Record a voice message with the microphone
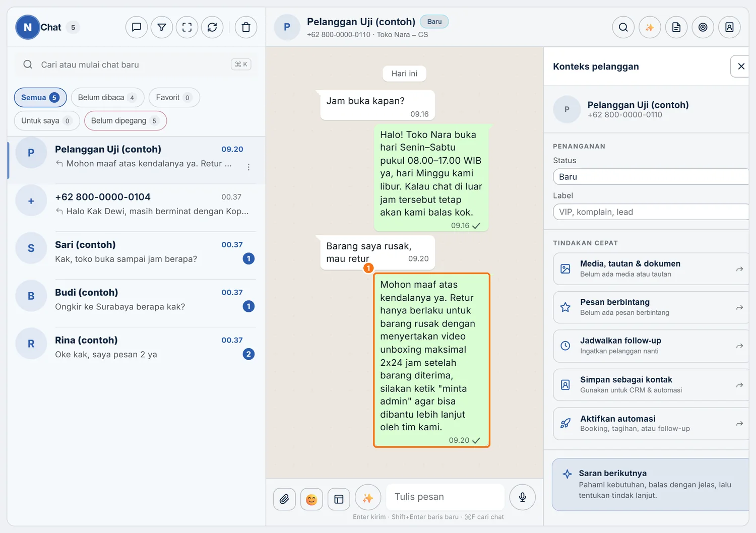The height and width of the screenshot is (533, 756). click(523, 497)
